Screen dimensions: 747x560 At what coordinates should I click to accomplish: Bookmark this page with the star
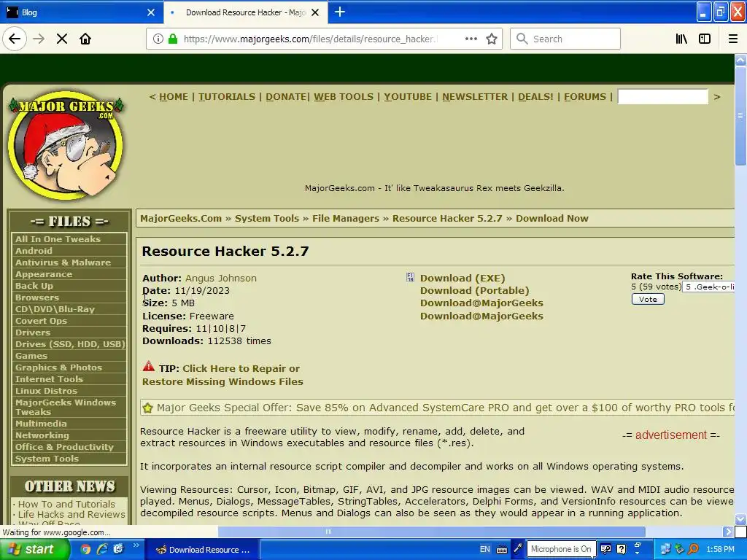coord(492,39)
